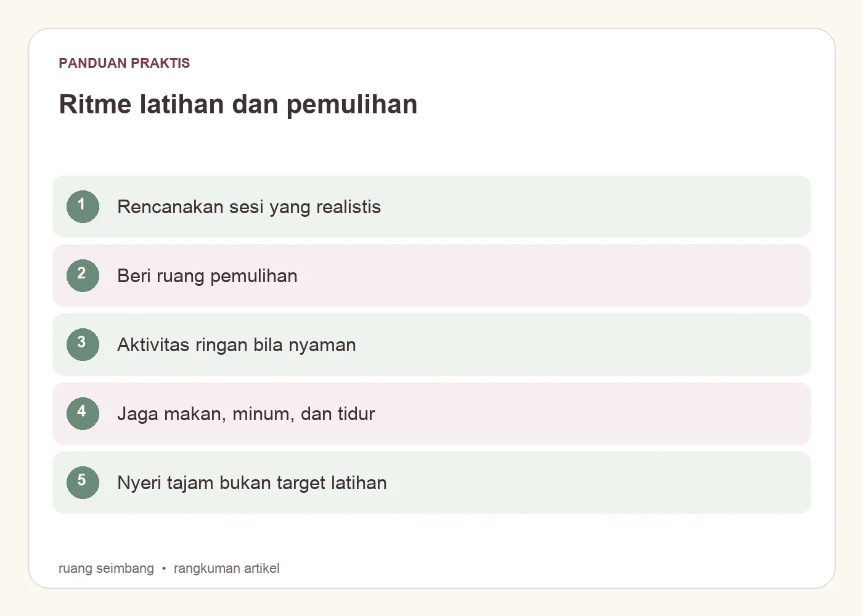Select "Aktivitas ringan bila nyaman" item text
The image size is (863, 616).
(x=237, y=345)
